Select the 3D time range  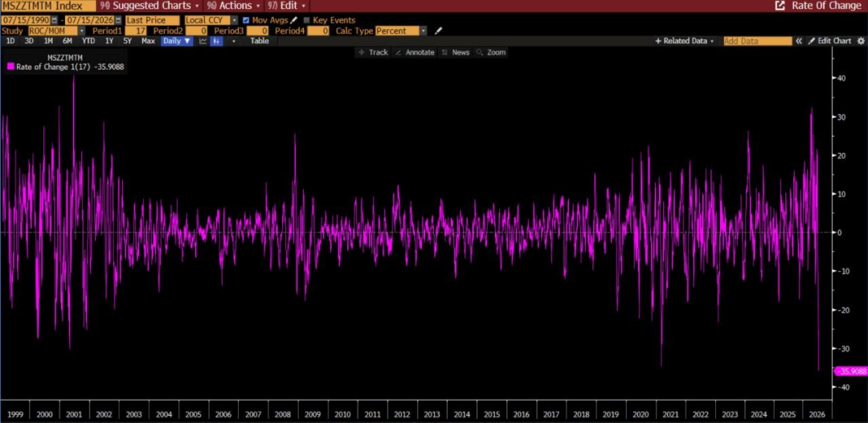(x=30, y=41)
